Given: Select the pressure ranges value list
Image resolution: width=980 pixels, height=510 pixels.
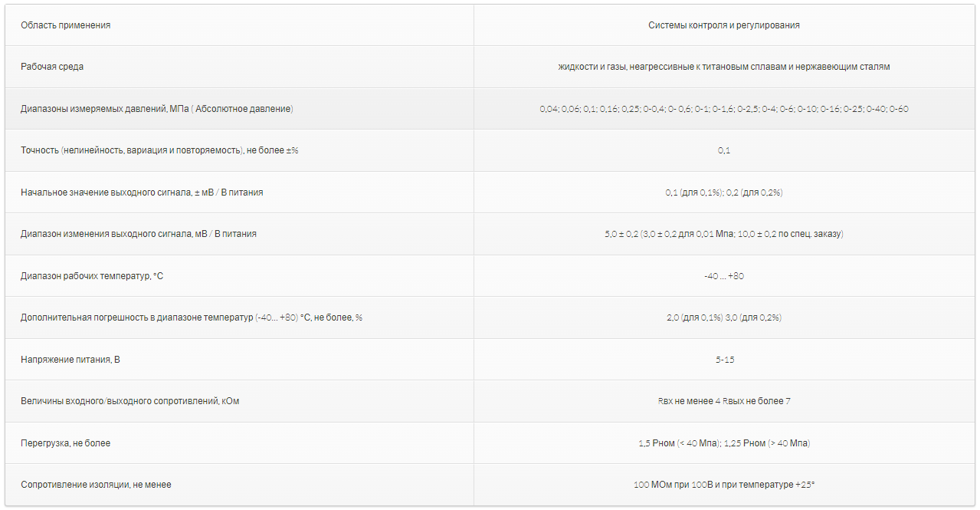Looking at the screenshot, I should pyautogui.click(x=723, y=109).
